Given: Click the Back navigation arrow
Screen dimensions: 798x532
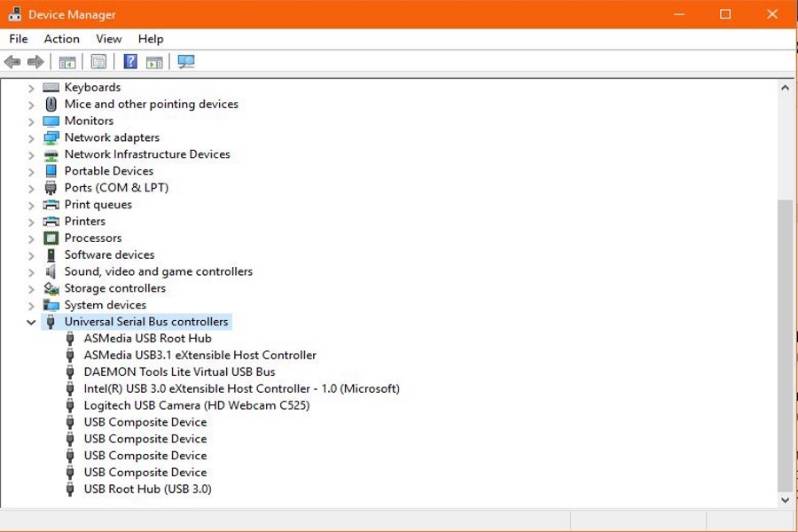Looking at the screenshot, I should click(x=12, y=60).
